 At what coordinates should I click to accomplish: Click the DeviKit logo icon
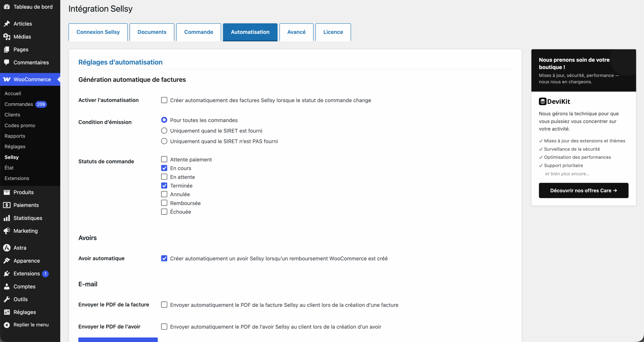[x=542, y=102]
